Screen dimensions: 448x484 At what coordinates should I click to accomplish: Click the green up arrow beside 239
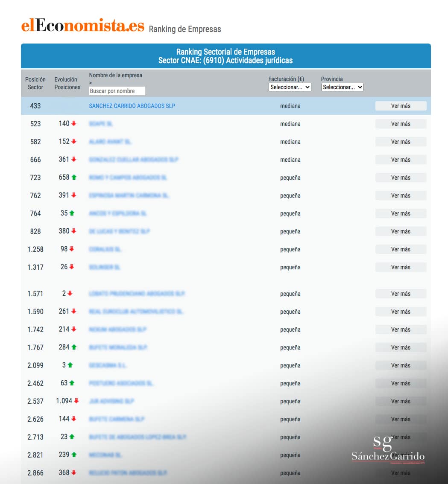pyautogui.click(x=74, y=455)
